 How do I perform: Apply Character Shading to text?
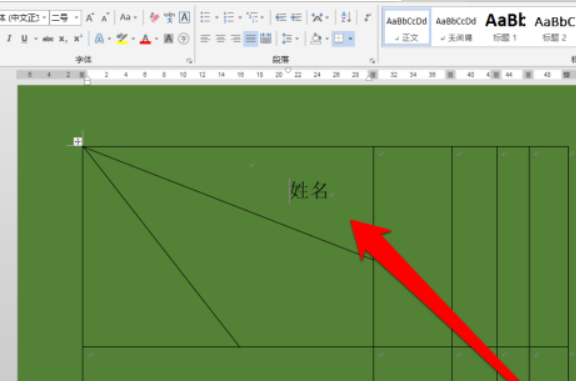pos(169,39)
